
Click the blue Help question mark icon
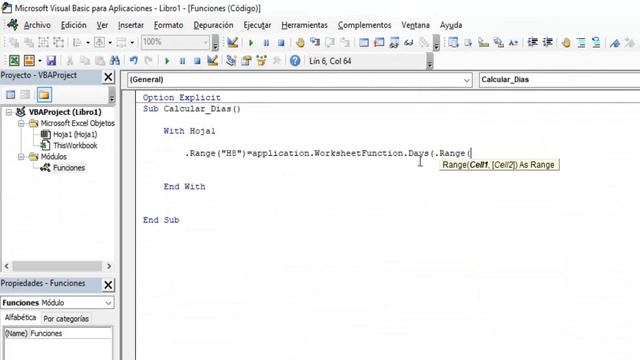pyautogui.click(x=295, y=61)
